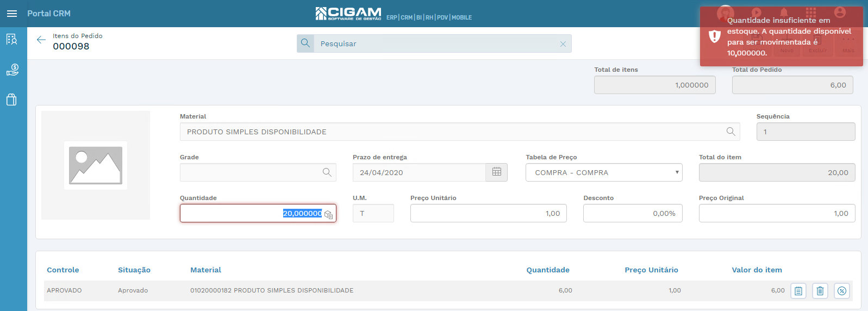Select row material 01020000182 PRODUTO SIMPLES DISPONIBILIDADE
Screen dimensions: 868x311
[272, 290]
